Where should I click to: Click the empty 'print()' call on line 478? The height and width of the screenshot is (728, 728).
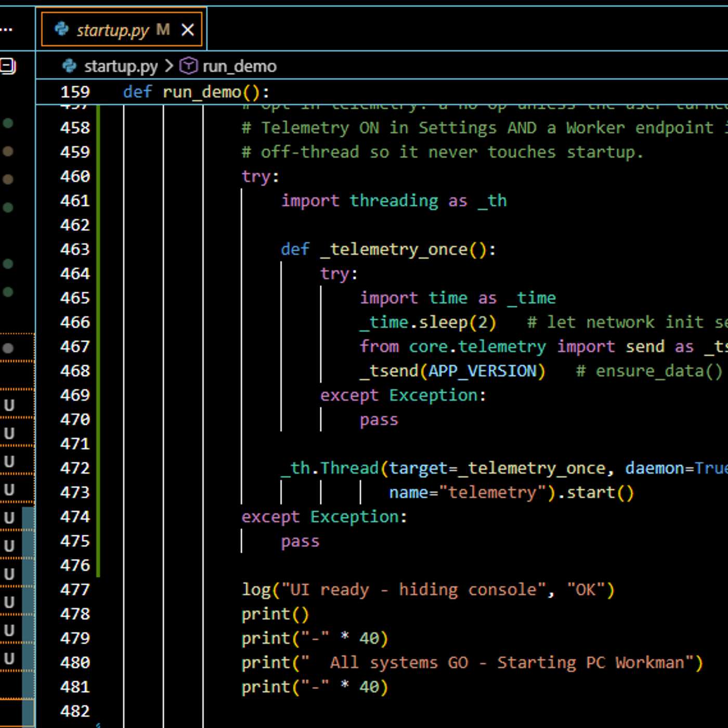coord(275,614)
